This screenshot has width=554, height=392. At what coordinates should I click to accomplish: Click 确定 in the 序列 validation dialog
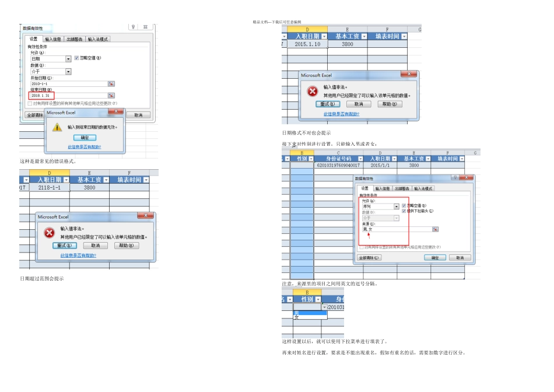(435, 258)
